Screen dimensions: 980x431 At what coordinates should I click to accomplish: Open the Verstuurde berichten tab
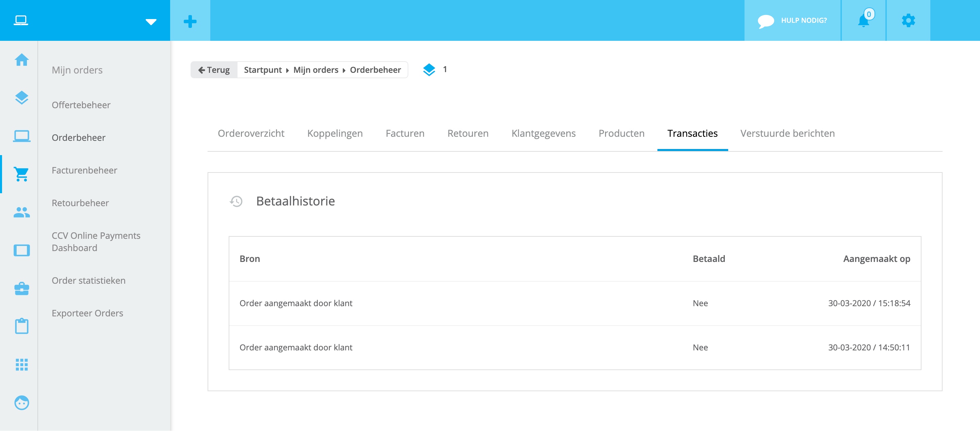(x=788, y=134)
